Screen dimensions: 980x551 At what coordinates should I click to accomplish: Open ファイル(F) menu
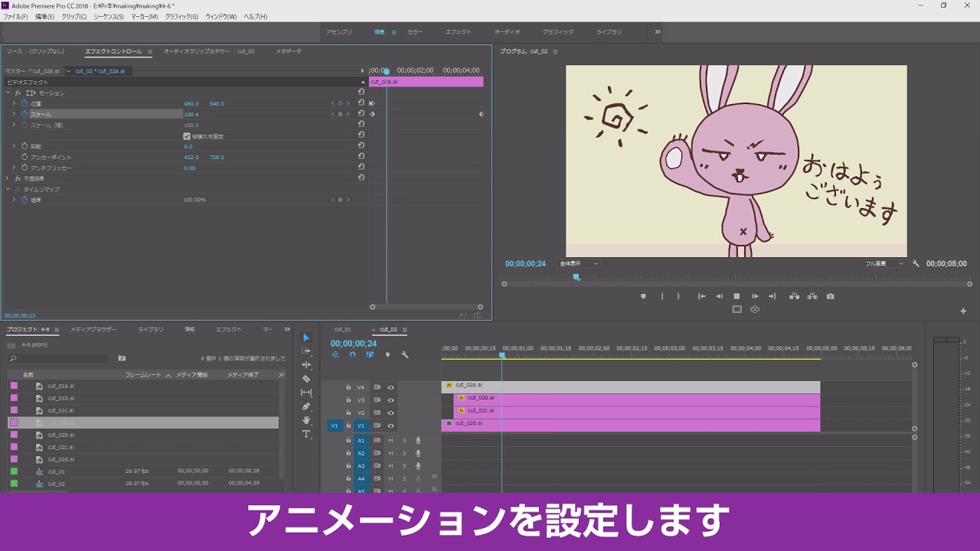coord(15,16)
